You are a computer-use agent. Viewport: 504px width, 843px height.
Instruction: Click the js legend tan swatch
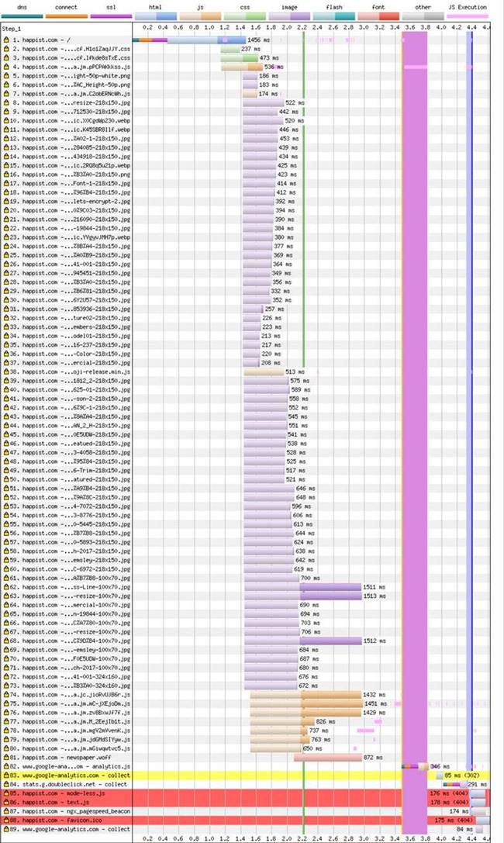point(200,16)
